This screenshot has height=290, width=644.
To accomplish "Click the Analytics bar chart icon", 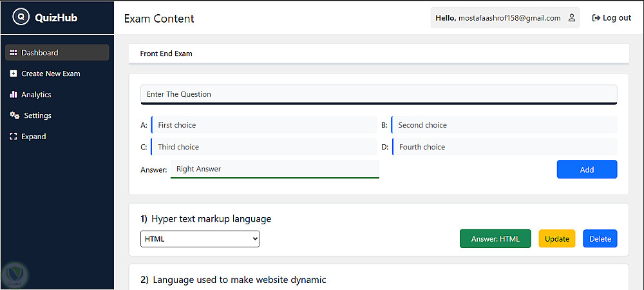I will coord(14,95).
